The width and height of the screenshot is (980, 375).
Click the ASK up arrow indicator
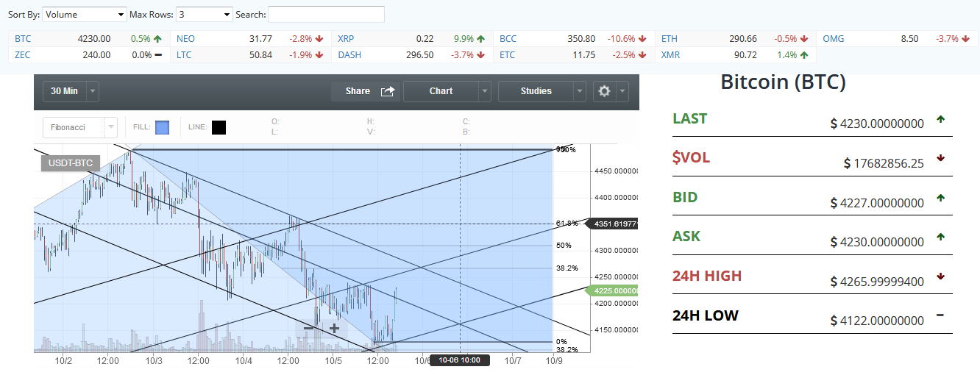pos(940,237)
